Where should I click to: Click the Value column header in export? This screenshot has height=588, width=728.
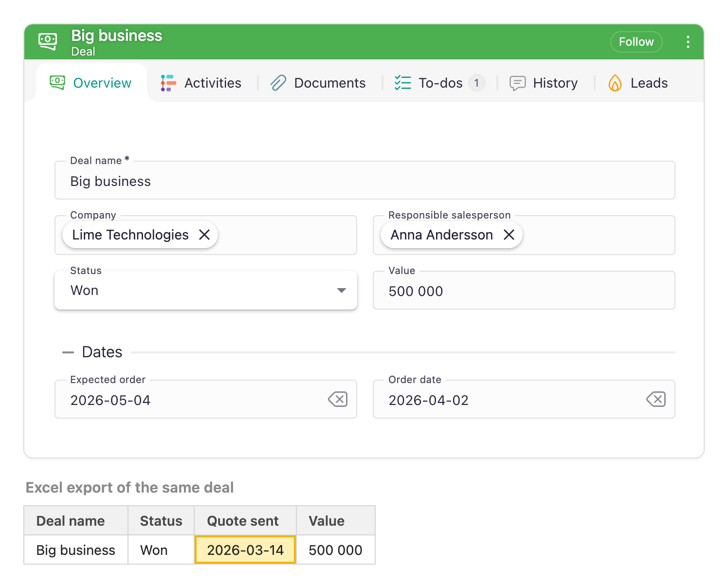336,521
